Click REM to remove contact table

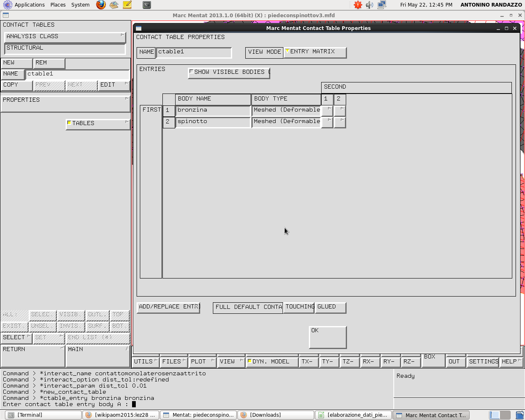(49, 63)
